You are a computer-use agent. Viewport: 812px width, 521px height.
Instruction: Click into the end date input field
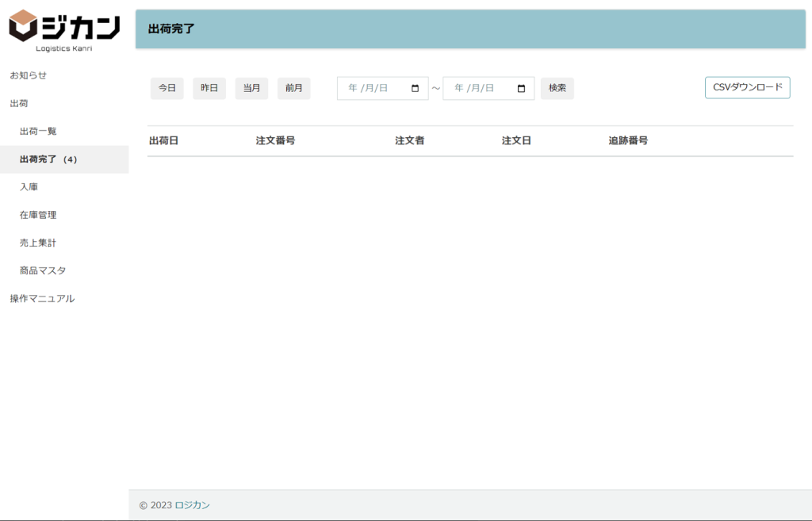479,89
